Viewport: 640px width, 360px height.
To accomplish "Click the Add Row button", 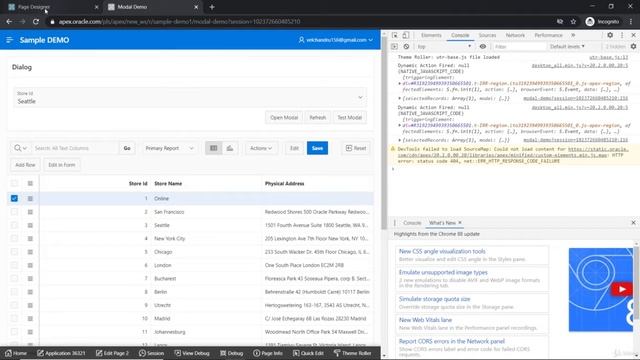I will coord(25,165).
